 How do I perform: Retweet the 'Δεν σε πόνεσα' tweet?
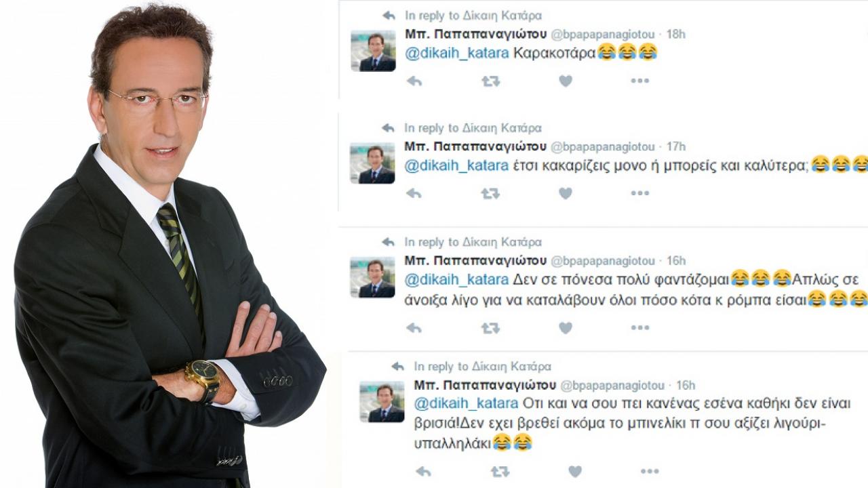tap(490, 328)
